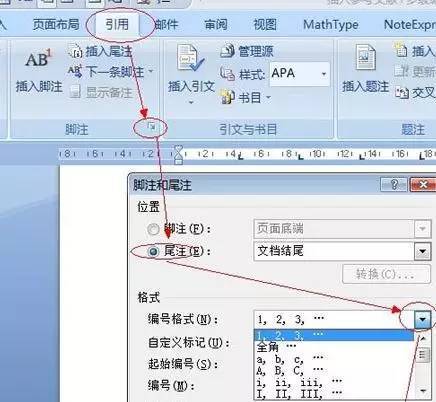Click Show Notes (显示备注) icon
This screenshot has height=402, width=436.
pos(75,92)
